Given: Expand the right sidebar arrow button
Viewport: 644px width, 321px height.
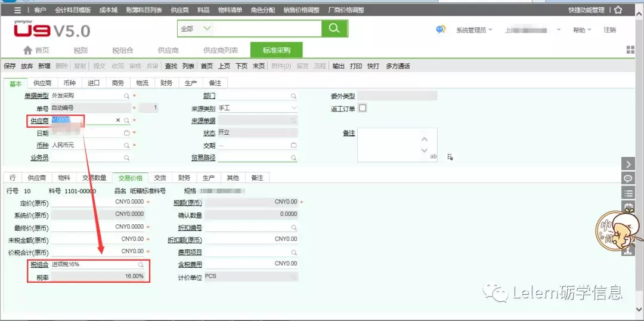Looking at the screenshot, I should pos(628,165).
